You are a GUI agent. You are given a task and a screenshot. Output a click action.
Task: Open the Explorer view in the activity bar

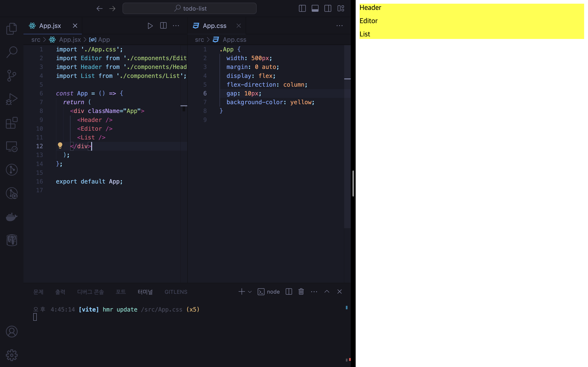(11, 29)
